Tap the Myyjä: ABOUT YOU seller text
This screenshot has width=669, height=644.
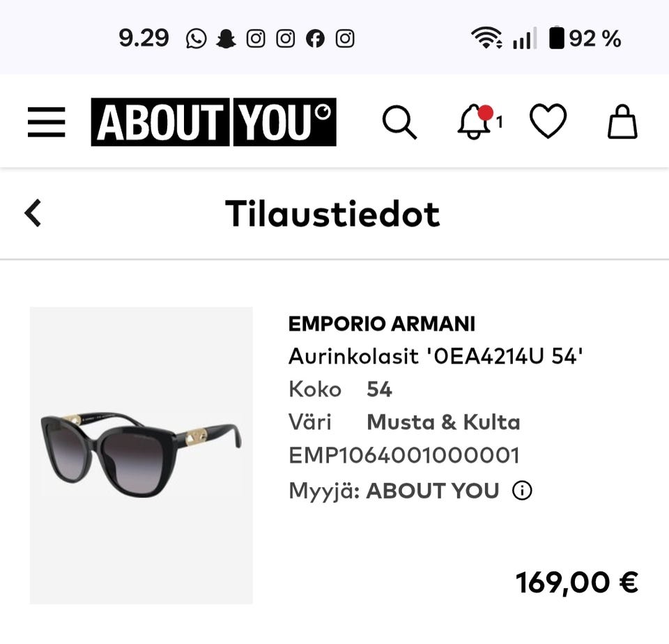point(394,491)
